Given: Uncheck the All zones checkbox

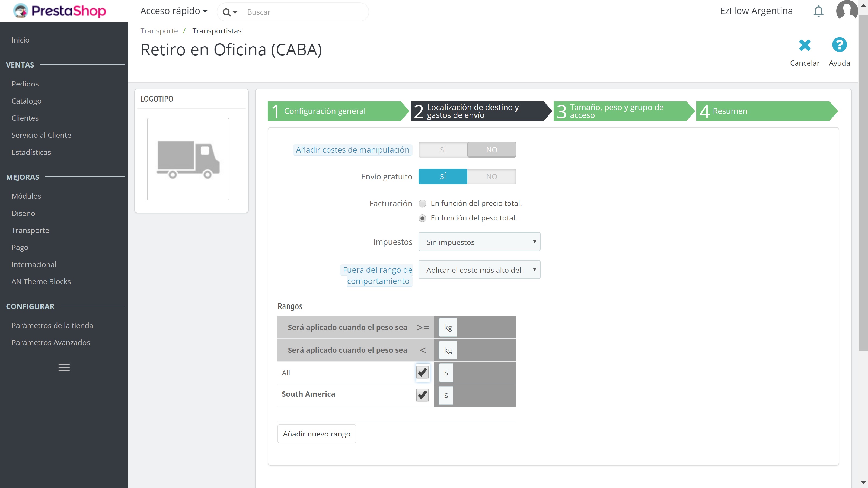Looking at the screenshot, I should [422, 372].
